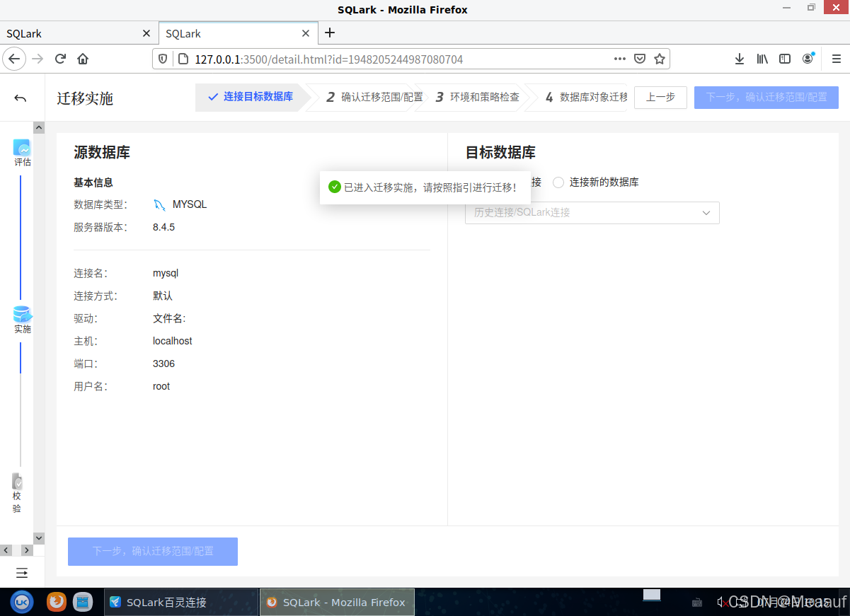Image resolution: width=850 pixels, height=616 pixels.
Task: Click host value localhost
Action: 173,341
